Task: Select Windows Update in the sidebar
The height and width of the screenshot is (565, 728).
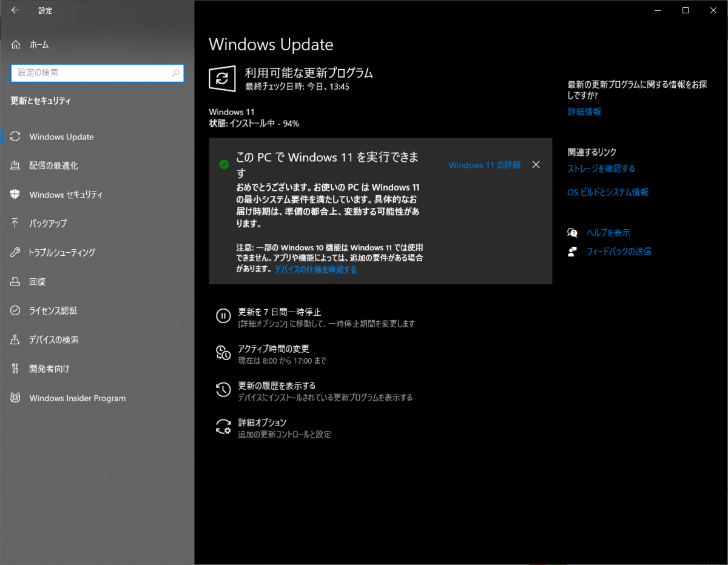Action: coord(97,136)
